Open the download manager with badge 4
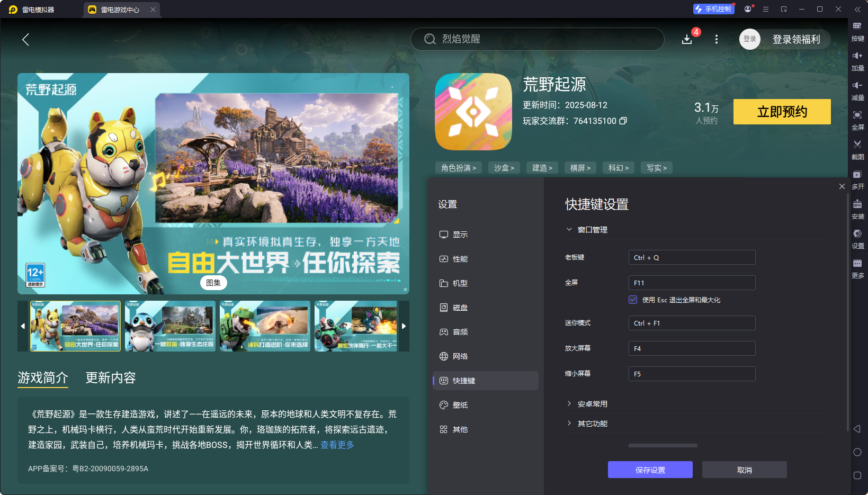Image resolution: width=868 pixels, height=495 pixels. coord(686,39)
